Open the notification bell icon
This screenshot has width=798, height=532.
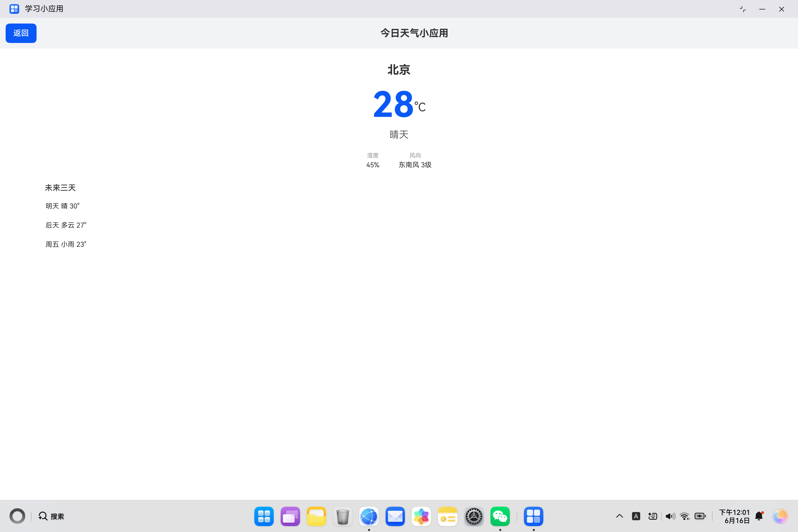pos(759,516)
